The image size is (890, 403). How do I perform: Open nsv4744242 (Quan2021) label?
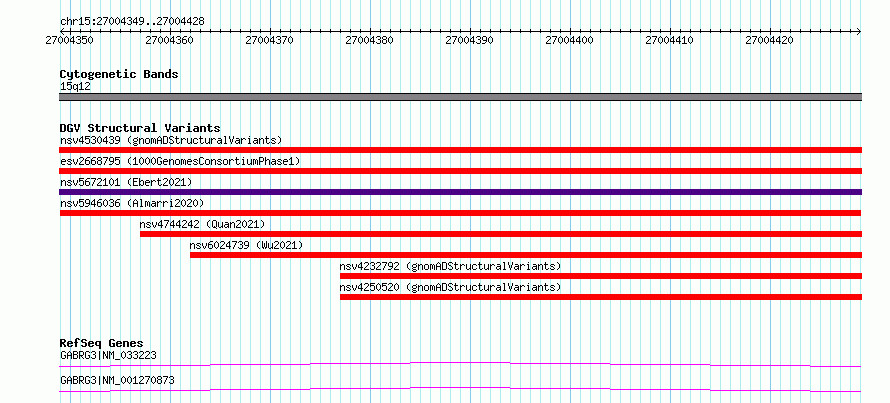(202, 224)
